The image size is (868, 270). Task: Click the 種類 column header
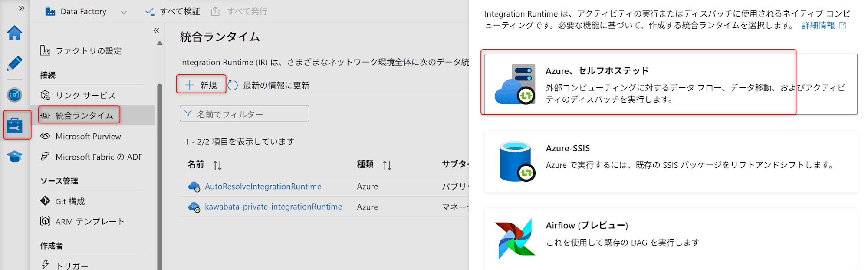(365, 164)
